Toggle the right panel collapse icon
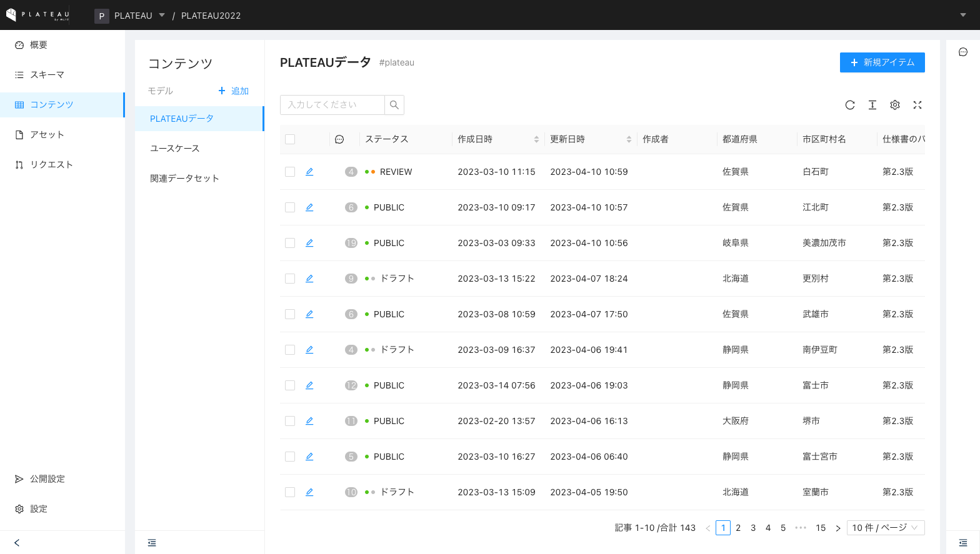Screen dimensions: 980x554 click(x=963, y=543)
